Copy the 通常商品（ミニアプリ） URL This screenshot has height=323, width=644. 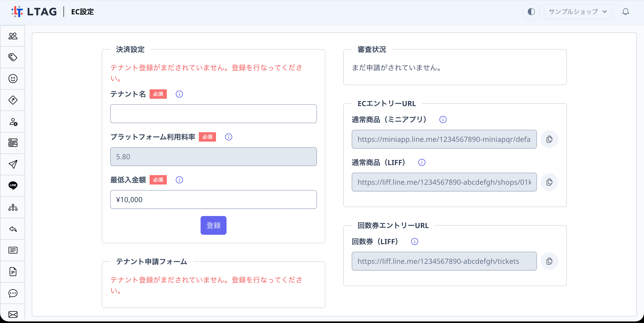pyautogui.click(x=549, y=139)
